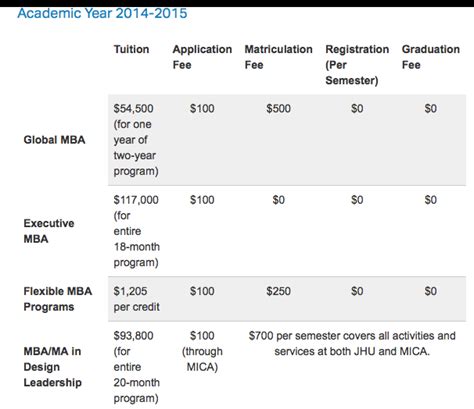Select the Application Fee column header
The width and height of the screenshot is (474, 409).
(202, 57)
